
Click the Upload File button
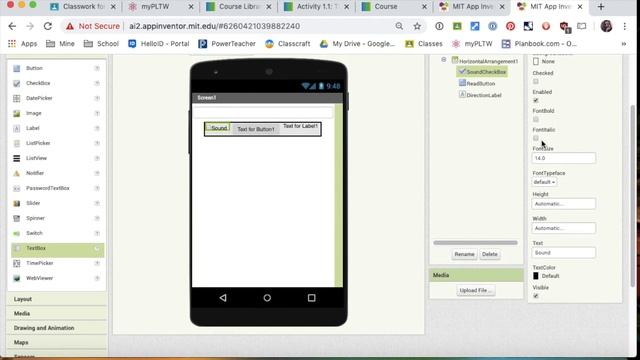476,291
